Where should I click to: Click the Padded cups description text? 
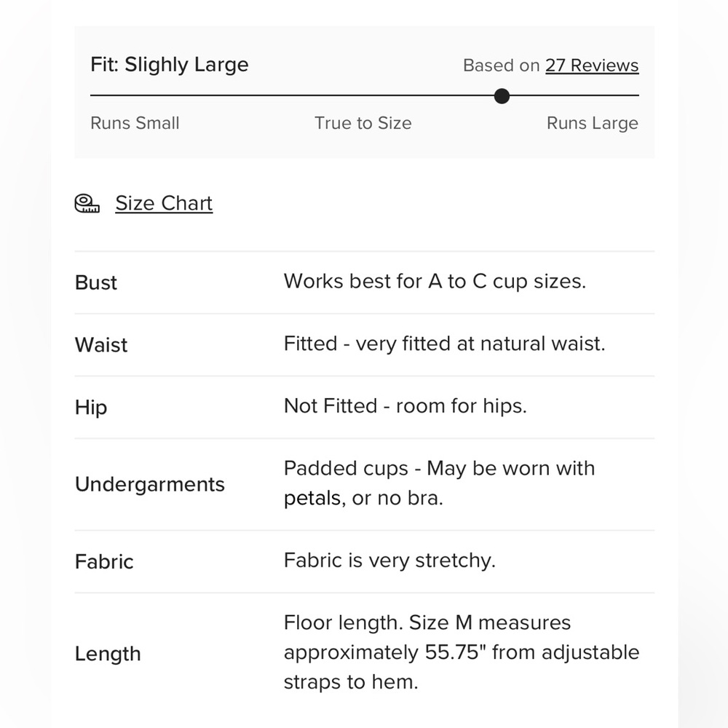[x=439, y=483]
